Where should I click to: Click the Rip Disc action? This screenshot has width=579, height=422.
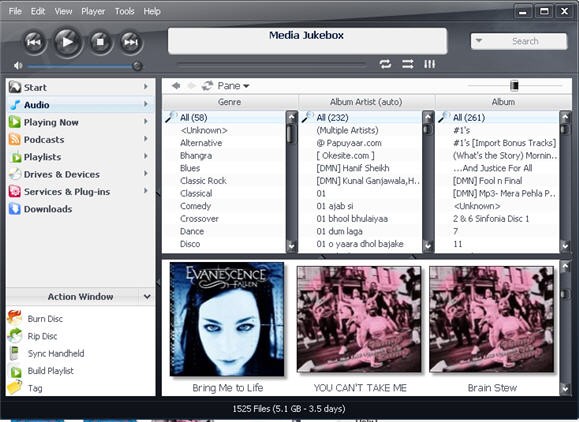[x=42, y=336]
